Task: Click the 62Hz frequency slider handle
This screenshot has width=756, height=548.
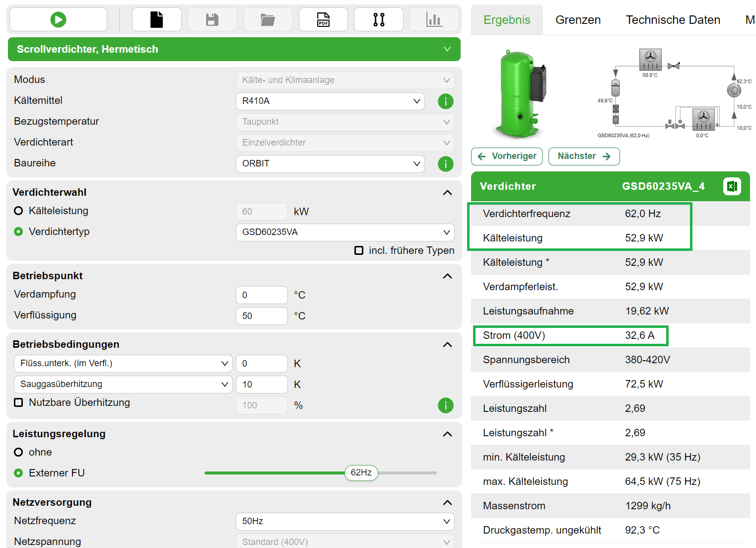Action: coord(361,473)
